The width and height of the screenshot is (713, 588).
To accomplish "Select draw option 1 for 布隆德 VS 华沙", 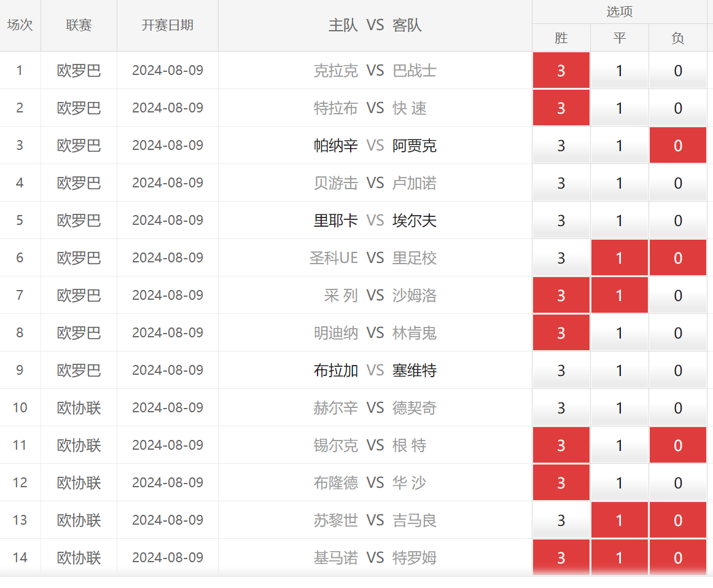I will point(619,482).
